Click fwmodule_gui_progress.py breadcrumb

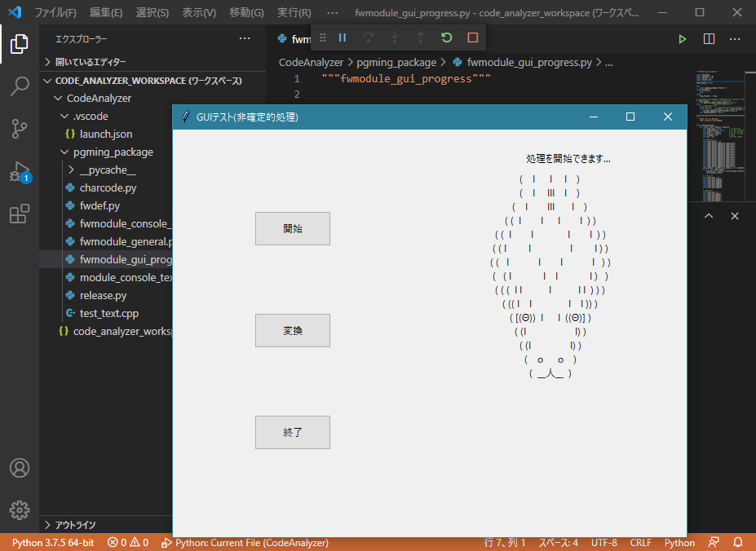(x=529, y=62)
